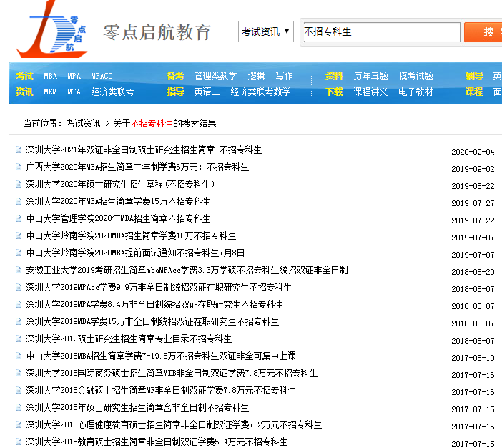The height and width of the screenshot is (448, 502).
Task: Open the MBA exam category
Action: point(51,76)
